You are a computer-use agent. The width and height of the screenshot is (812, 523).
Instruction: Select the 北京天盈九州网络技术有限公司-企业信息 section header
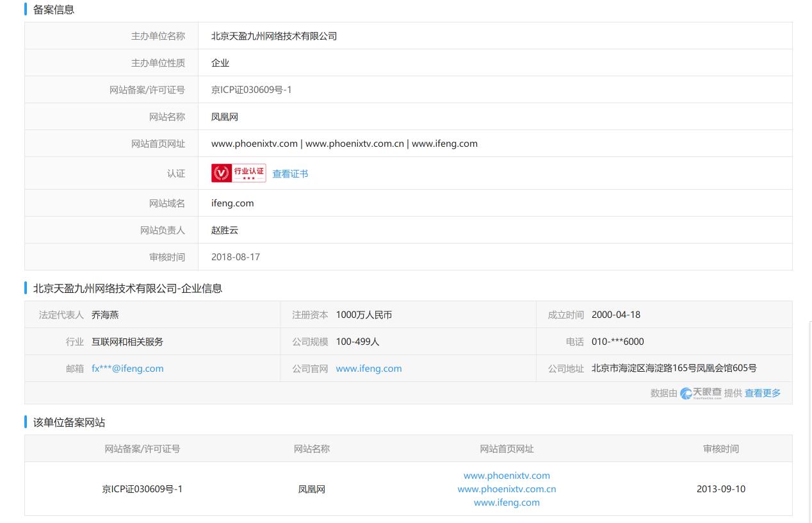127,288
